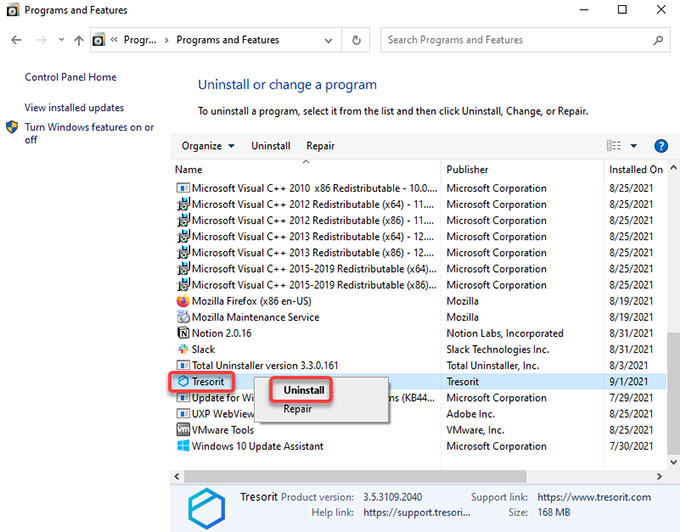680x532 pixels.
Task: Select the Mozilla Firefox icon
Action: pyautogui.click(x=183, y=301)
